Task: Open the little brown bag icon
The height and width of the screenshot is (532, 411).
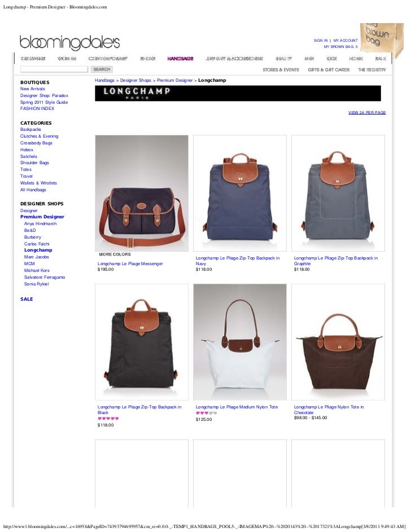Action: tap(382, 39)
